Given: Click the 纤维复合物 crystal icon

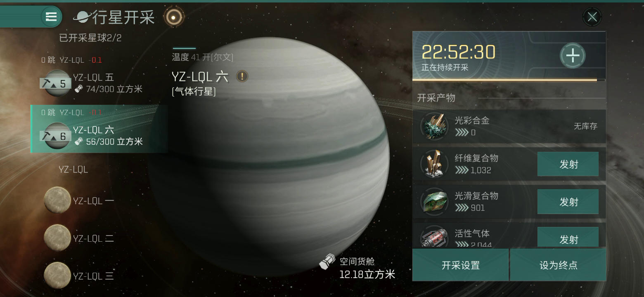Looking at the screenshot, I should point(434,164).
